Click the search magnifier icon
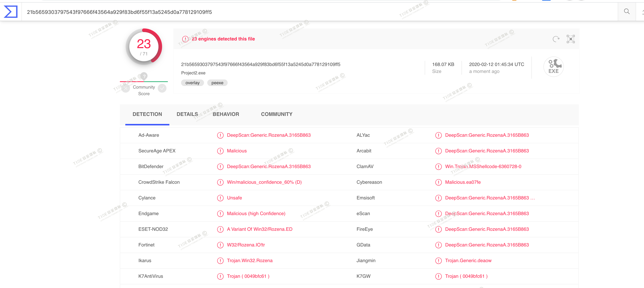This screenshot has height=288, width=644. click(627, 11)
